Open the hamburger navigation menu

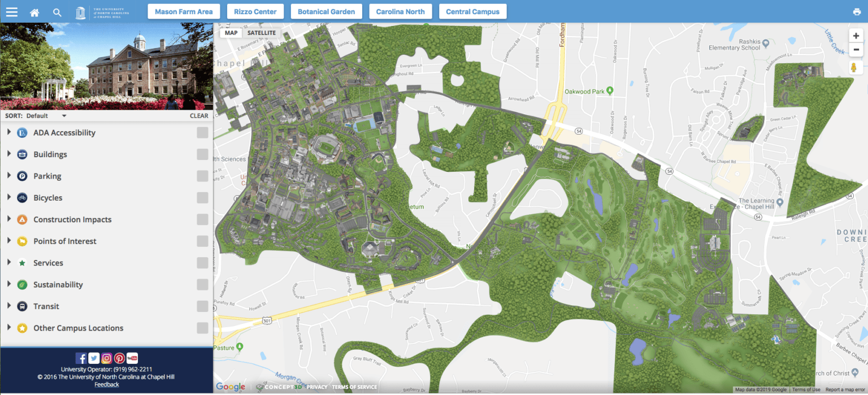click(11, 11)
